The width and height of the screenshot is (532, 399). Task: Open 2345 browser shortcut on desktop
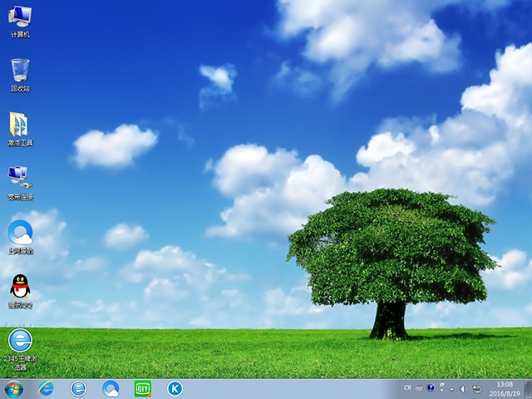pos(20,342)
